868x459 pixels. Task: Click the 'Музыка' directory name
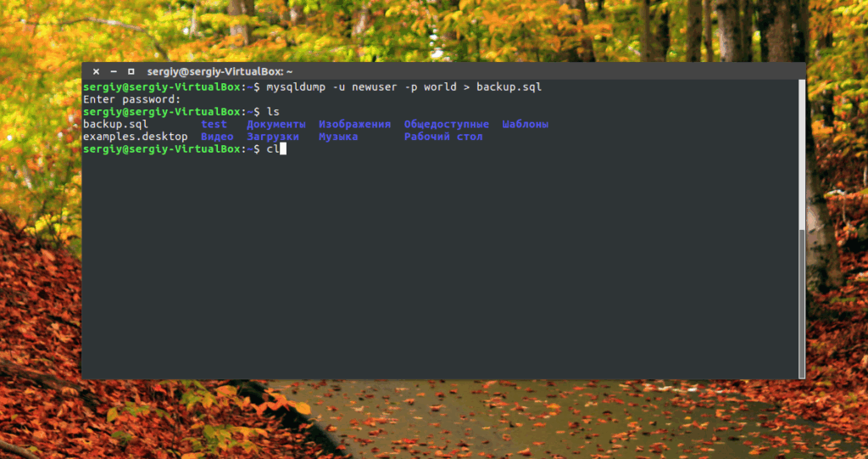pos(338,137)
